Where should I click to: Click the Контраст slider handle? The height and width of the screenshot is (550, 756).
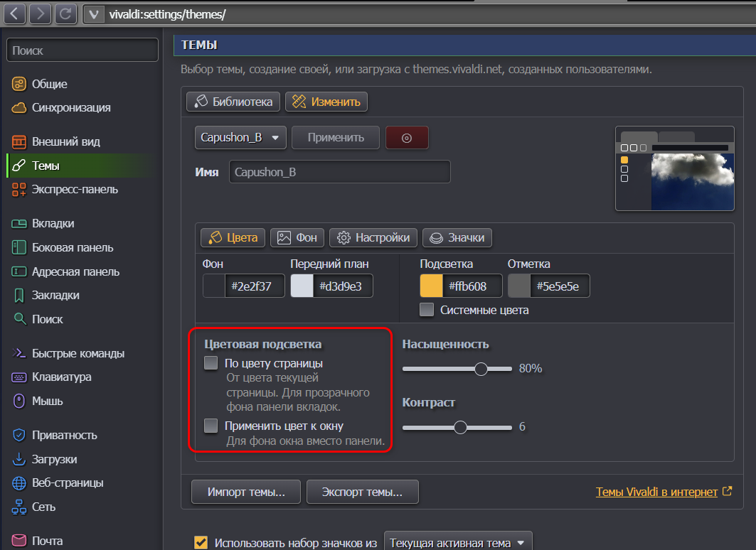click(x=460, y=427)
